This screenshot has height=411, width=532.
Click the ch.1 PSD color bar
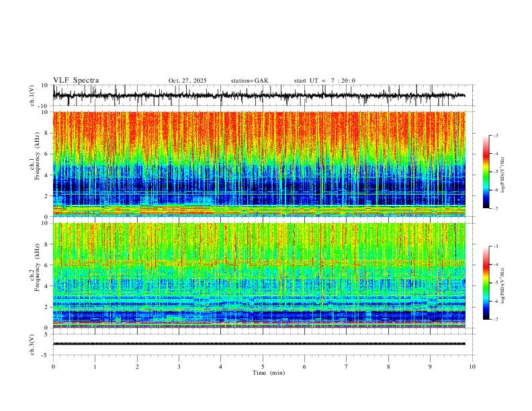(486, 172)
